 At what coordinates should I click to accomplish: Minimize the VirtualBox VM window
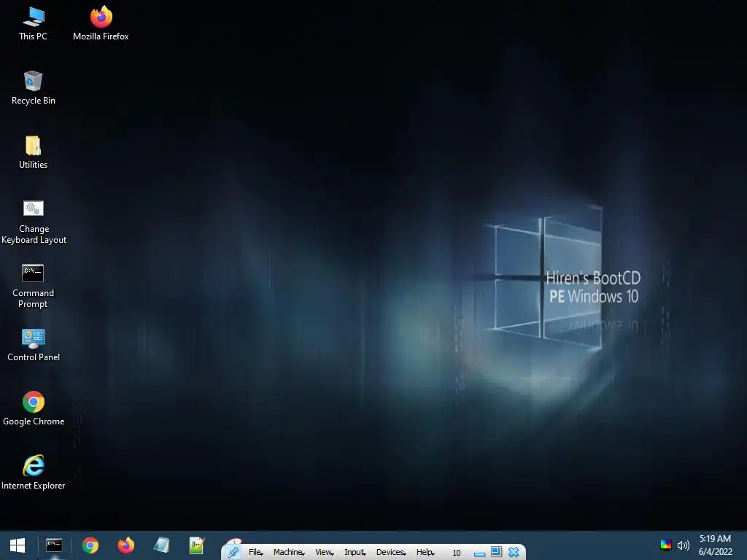479,553
